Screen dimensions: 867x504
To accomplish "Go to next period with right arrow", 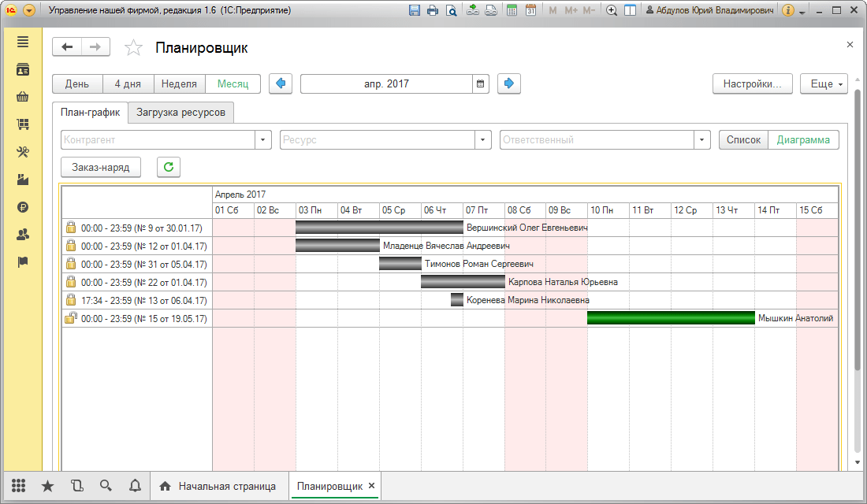I will tap(508, 84).
